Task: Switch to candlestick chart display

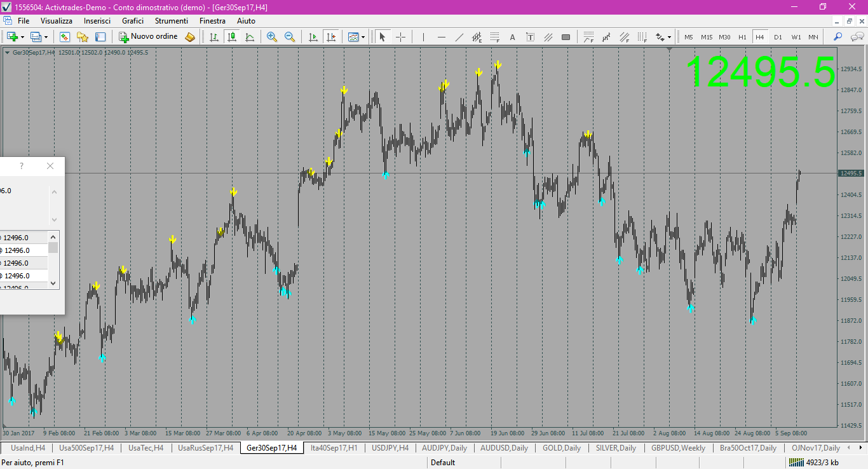Action: (x=232, y=37)
